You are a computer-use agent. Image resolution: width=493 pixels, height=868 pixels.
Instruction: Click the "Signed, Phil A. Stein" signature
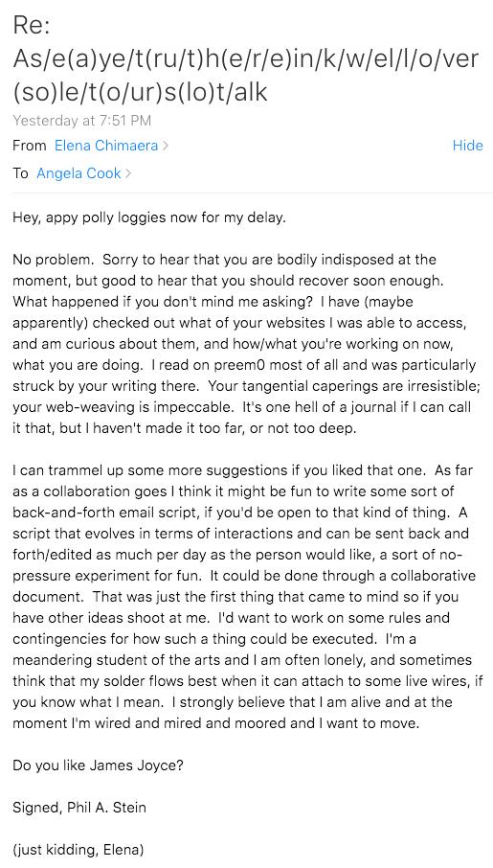(x=79, y=808)
